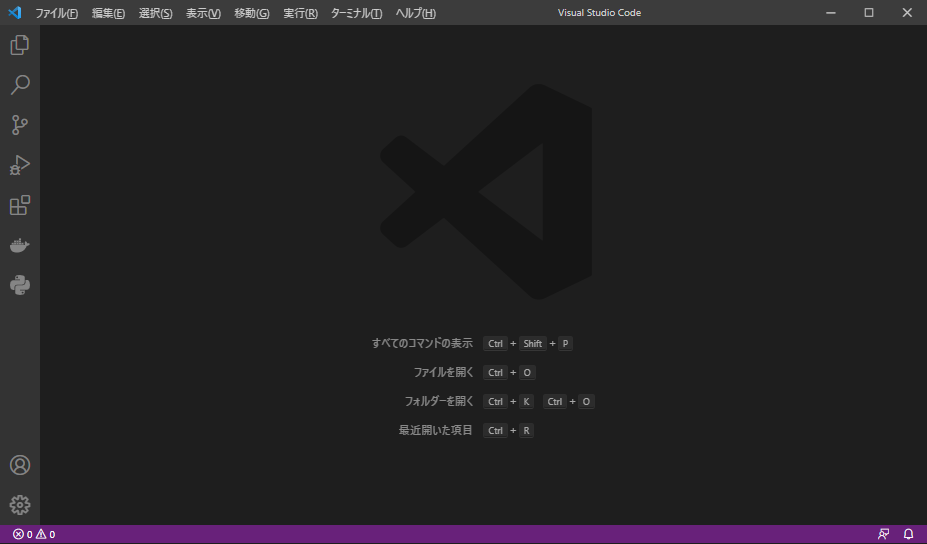Open the Search view magnifier icon

tap(20, 85)
